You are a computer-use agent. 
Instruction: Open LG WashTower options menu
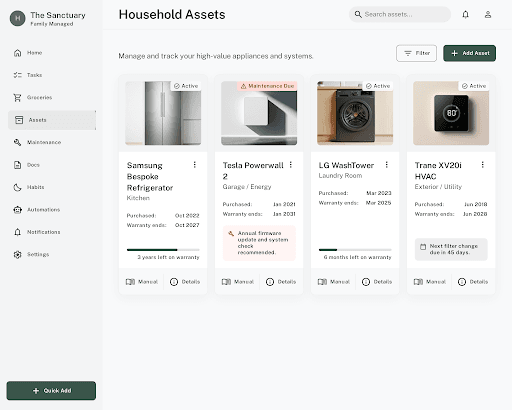click(387, 164)
